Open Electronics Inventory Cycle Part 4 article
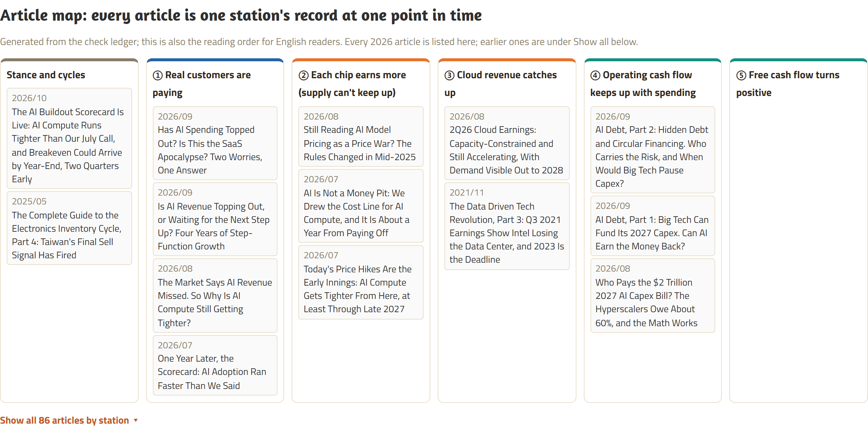The image size is (868, 431). (x=69, y=228)
